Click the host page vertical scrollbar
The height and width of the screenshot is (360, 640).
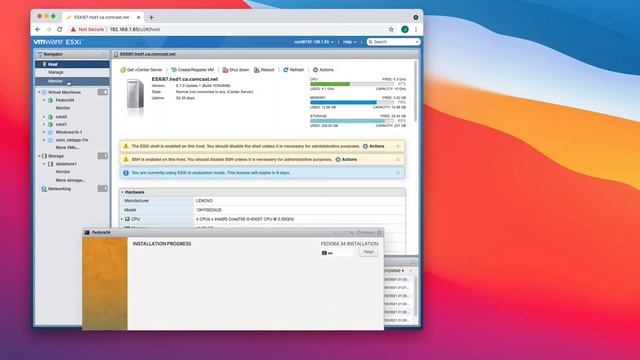[x=416, y=91]
